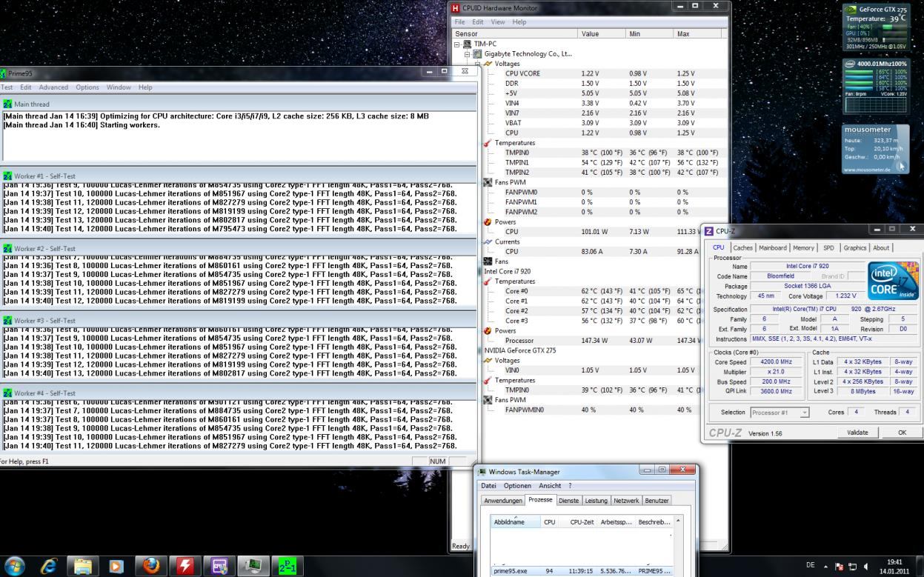Click Worker #1 Self-Test window icon
Image resolution: width=924 pixels, height=577 pixels.
[x=8, y=176]
